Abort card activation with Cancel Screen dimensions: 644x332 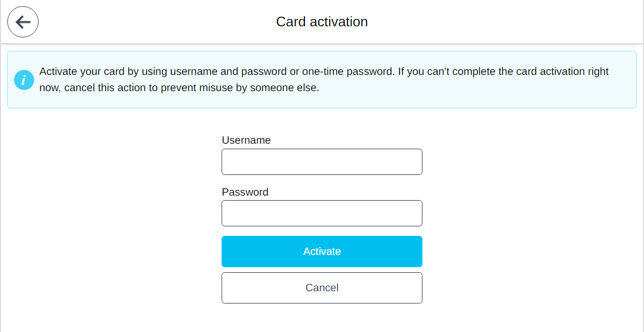(x=322, y=288)
